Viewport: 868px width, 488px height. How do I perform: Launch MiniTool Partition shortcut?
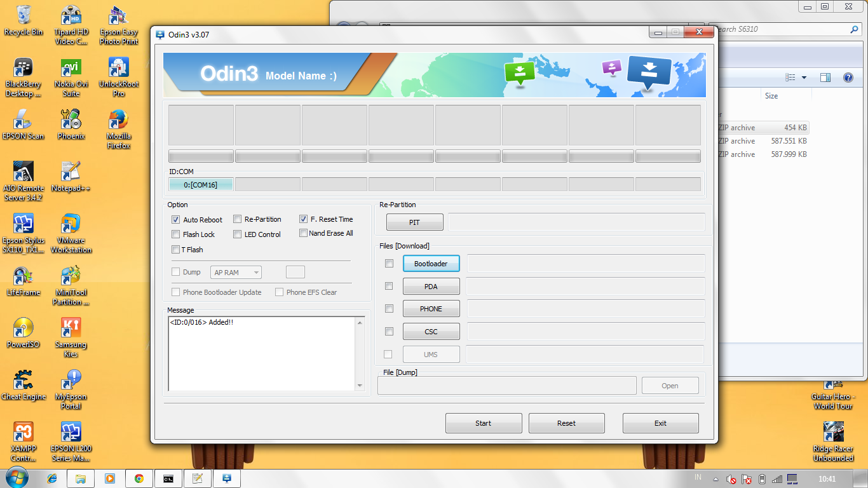pyautogui.click(x=71, y=286)
